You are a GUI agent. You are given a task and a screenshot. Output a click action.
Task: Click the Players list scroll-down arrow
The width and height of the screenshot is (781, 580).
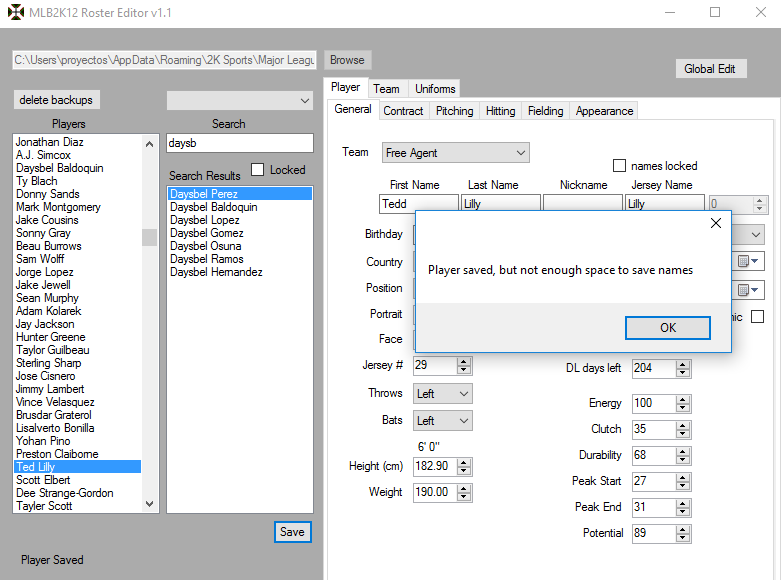point(149,504)
